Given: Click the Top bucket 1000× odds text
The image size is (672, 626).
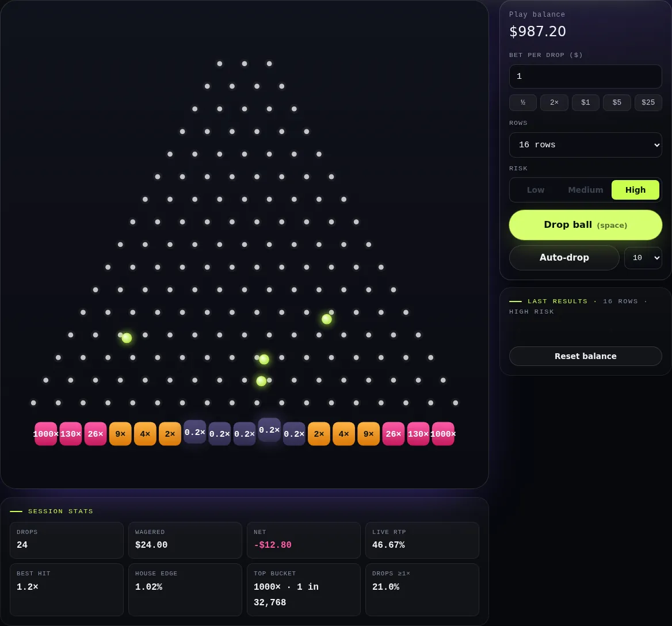Looking at the screenshot, I should coord(286,594).
